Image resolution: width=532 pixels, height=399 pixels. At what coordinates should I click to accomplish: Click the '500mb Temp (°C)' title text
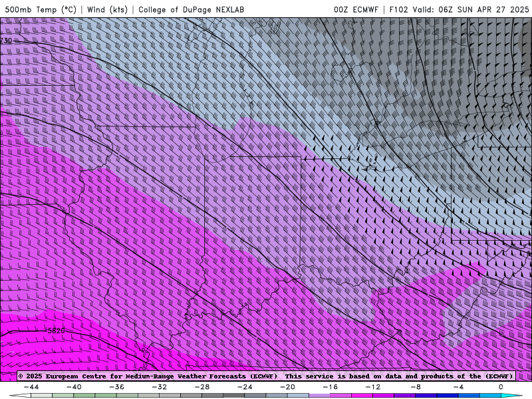click(x=41, y=9)
